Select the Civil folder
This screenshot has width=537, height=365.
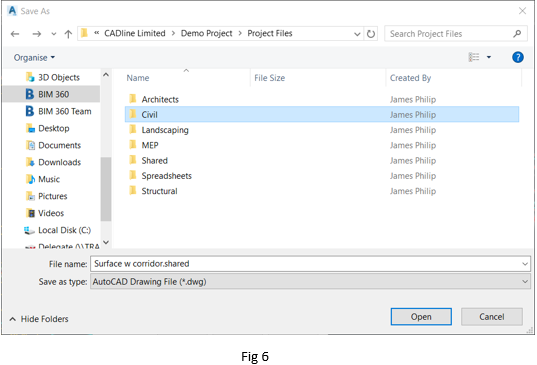(322, 114)
